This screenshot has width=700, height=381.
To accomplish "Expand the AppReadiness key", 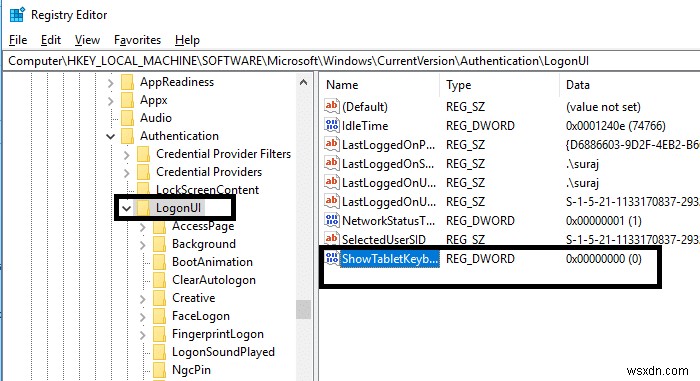I will pos(110,83).
